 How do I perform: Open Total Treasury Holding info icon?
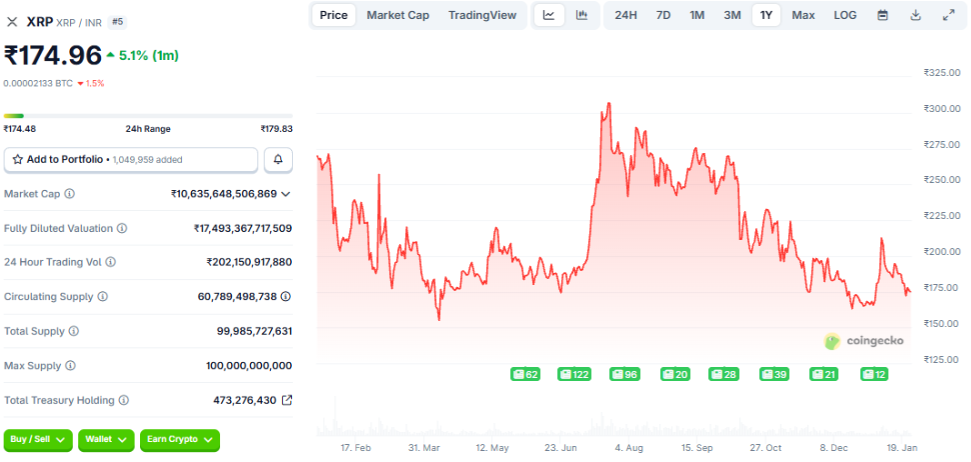[x=124, y=401]
